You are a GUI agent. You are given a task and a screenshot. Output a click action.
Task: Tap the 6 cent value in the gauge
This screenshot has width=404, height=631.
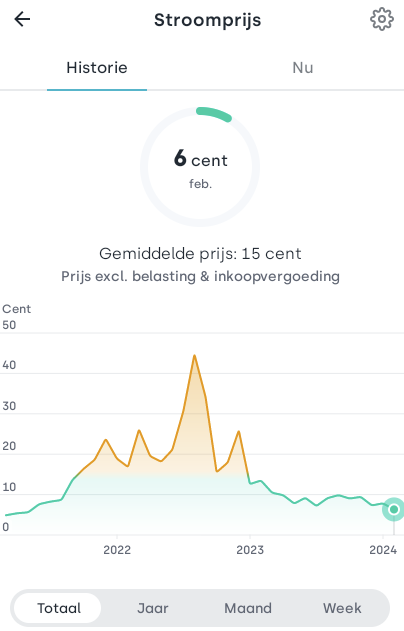tap(200, 159)
